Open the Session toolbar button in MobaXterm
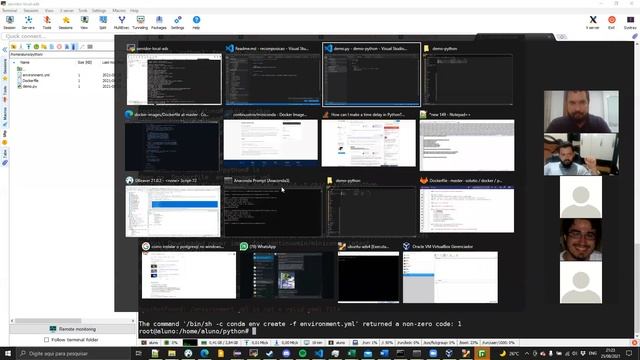 [9, 22]
